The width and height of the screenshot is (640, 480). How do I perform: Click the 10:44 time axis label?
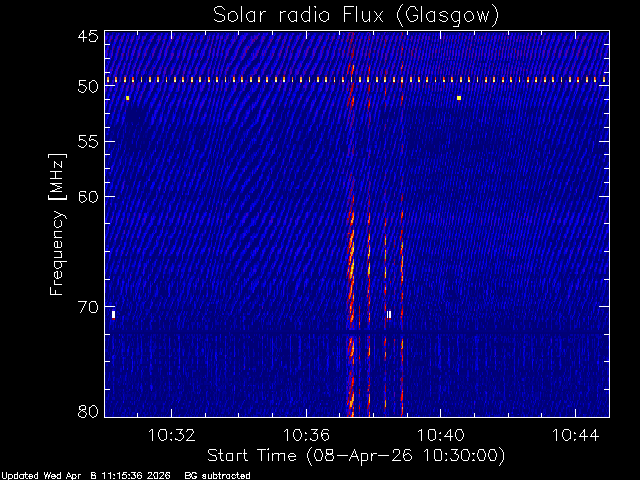[575, 435]
